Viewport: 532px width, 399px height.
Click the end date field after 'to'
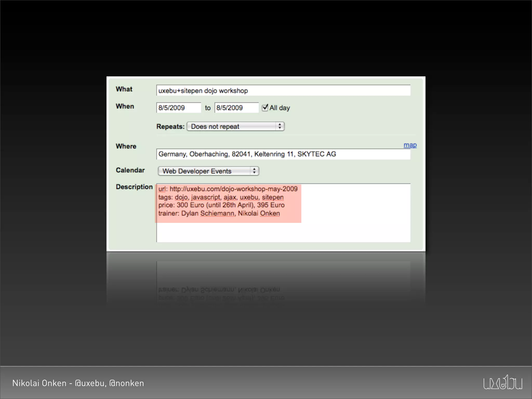236,108
